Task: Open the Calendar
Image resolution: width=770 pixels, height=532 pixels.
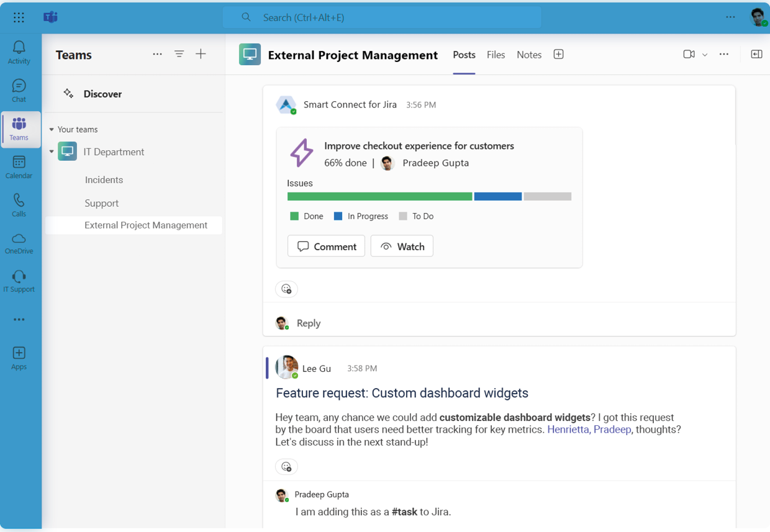Action: [x=19, y=166]
